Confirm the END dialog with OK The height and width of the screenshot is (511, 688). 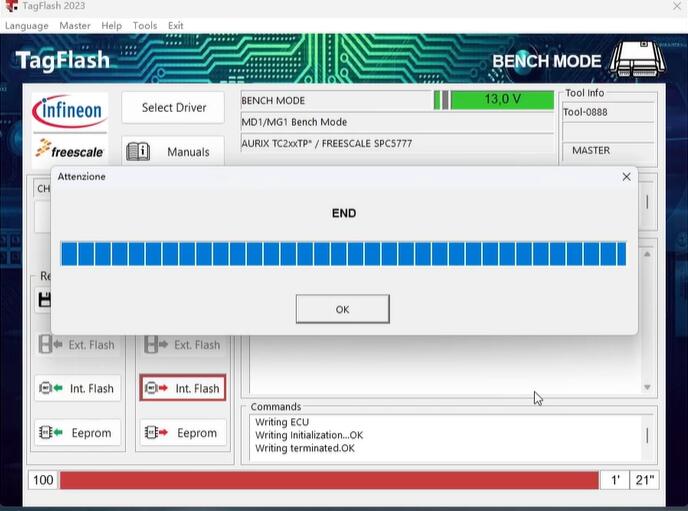pyautogui.click(x=342, y=309)
